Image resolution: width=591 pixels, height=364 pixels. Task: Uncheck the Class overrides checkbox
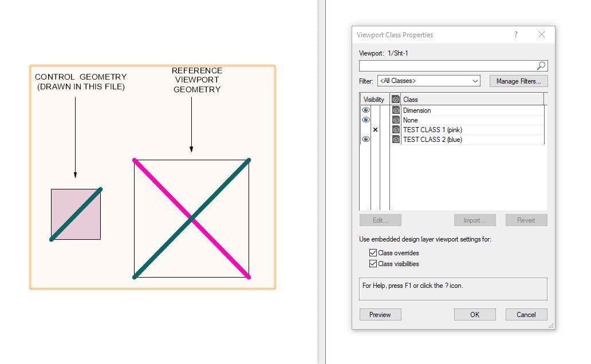[x=373, y=253]
